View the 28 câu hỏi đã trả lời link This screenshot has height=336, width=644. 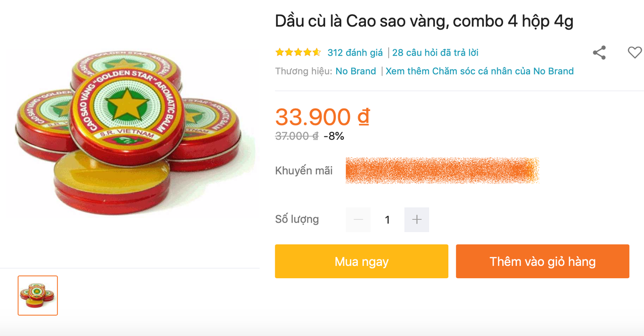point(435,53)
